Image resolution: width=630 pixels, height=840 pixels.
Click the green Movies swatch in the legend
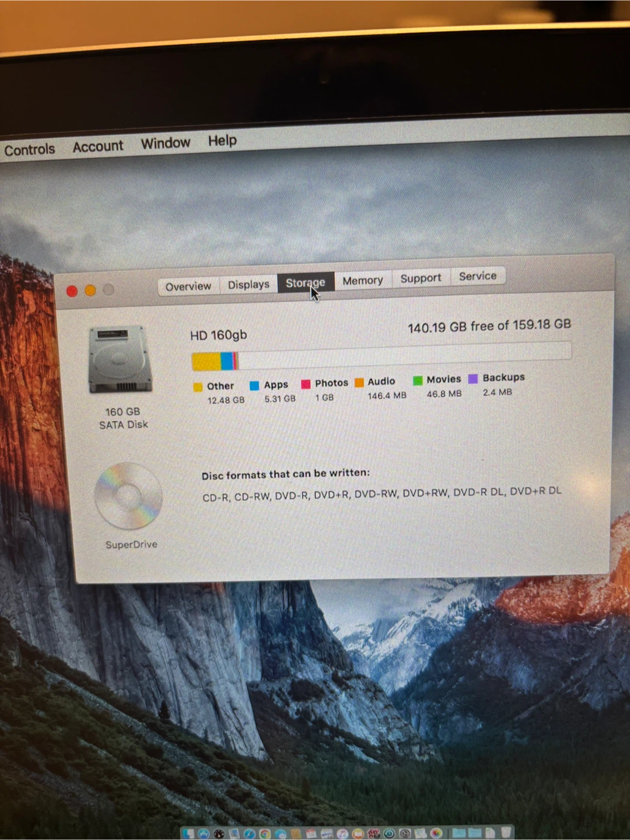[418, 380]
